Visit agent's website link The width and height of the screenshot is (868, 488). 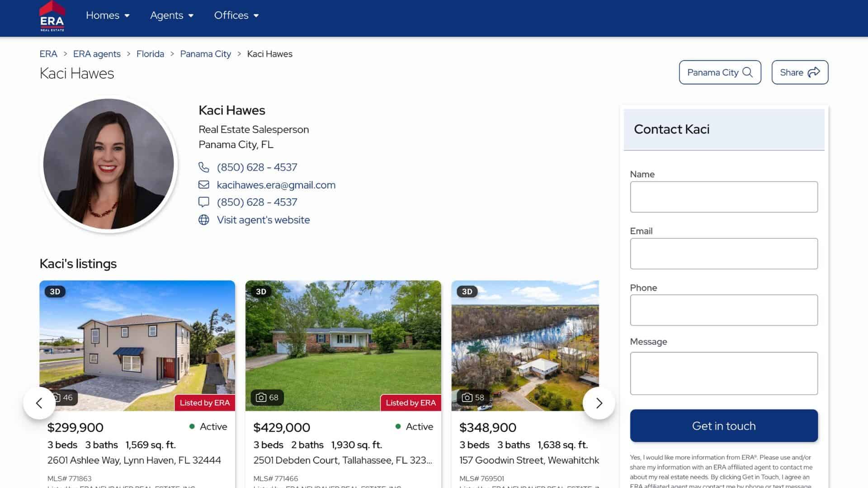(x=263, y=220)
